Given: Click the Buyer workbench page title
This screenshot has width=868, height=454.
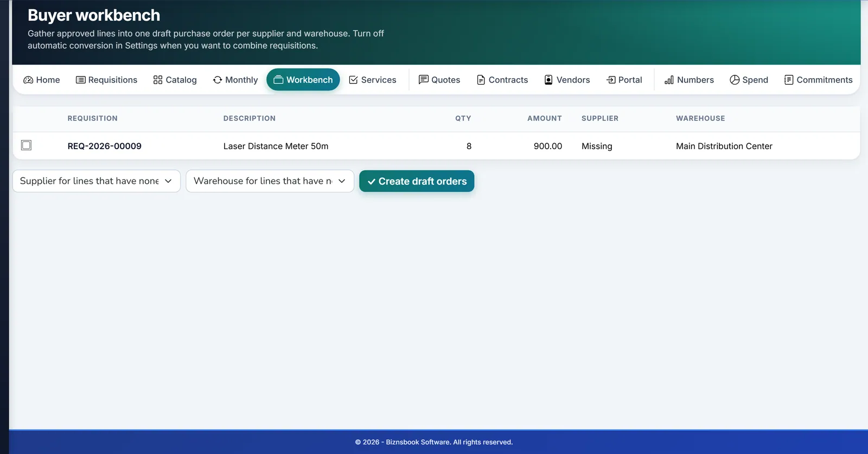Looking at the screenshot, I should tap(94, 15).
